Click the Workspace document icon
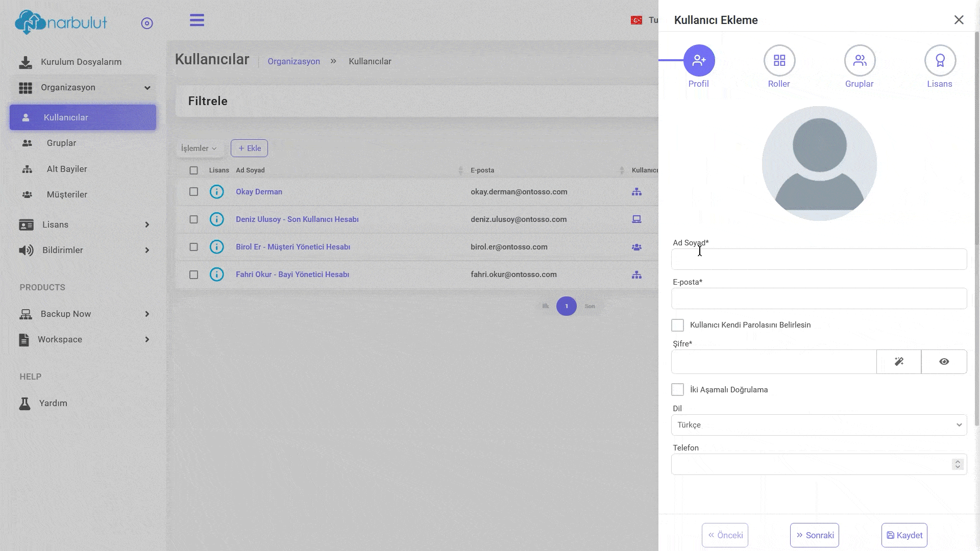 (24, 340)
